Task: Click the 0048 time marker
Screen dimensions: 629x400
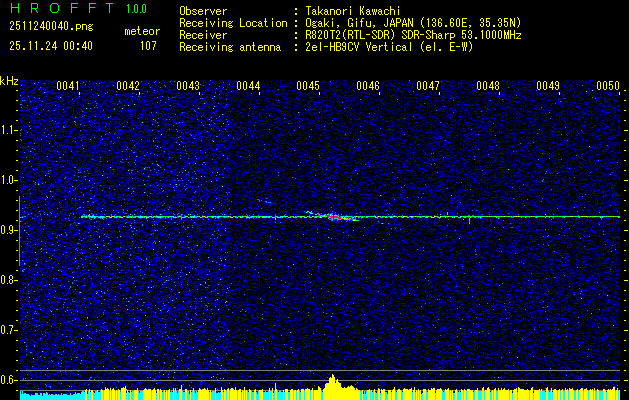Action: tap(488, 86)
